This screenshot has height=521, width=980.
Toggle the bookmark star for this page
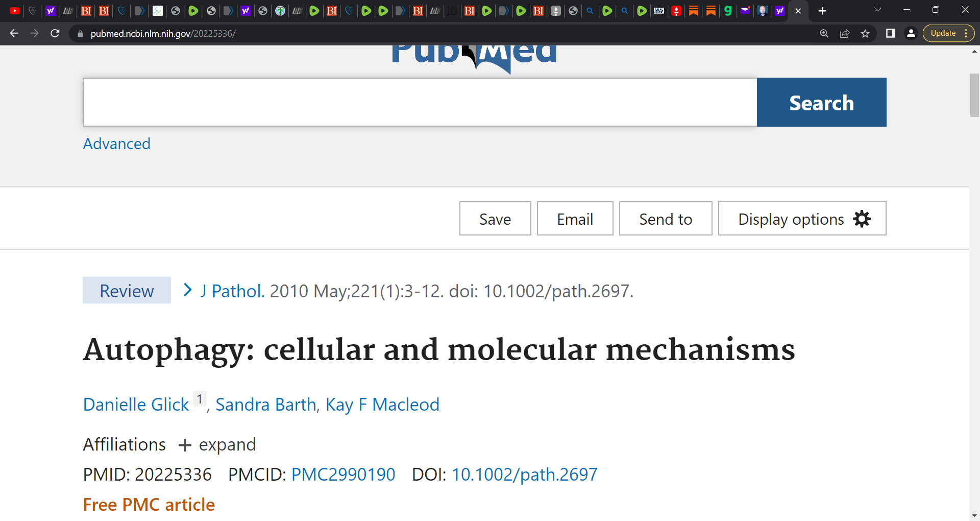(865, 33)
